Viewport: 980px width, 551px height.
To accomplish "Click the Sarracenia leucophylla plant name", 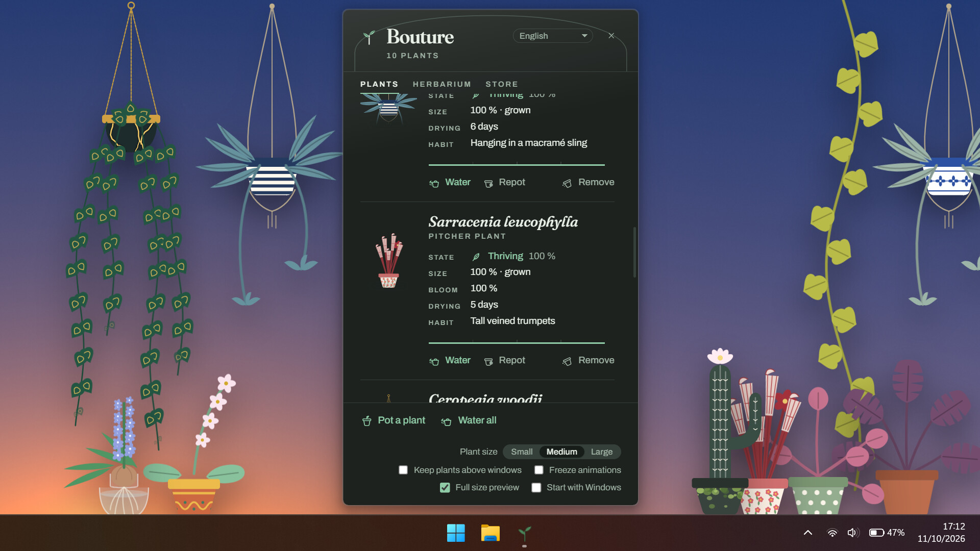I will (x=503, y=222).
